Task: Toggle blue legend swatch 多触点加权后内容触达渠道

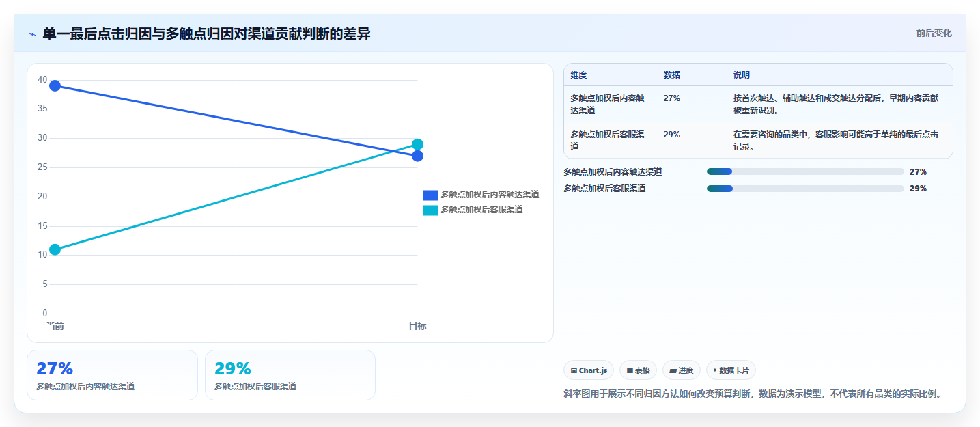Action: pos(430,195)
